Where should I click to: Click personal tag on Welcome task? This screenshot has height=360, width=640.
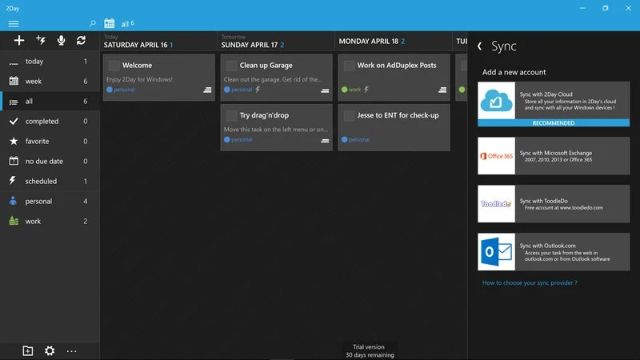[120, 89]
